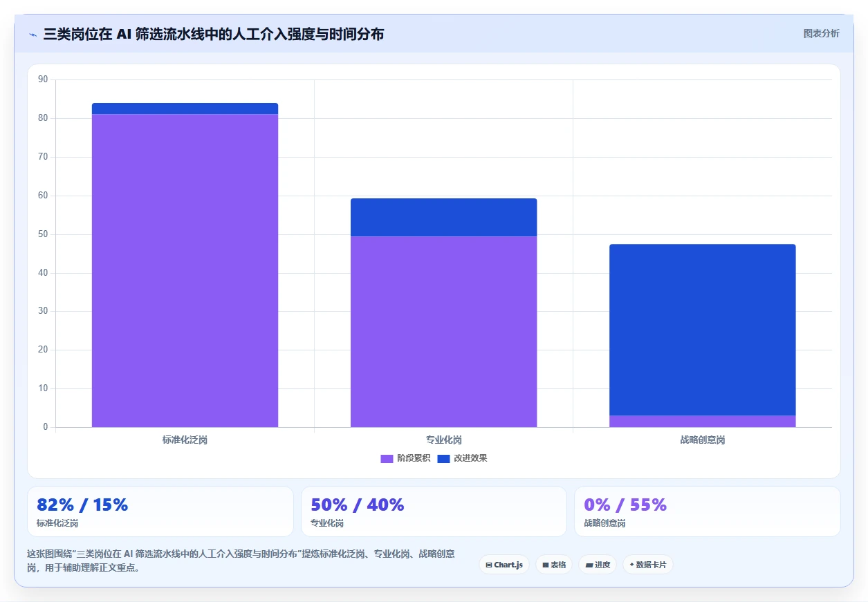
Task: Click the diamond icon in 数据卡片 chip
Action: click(x=631, y=565)
